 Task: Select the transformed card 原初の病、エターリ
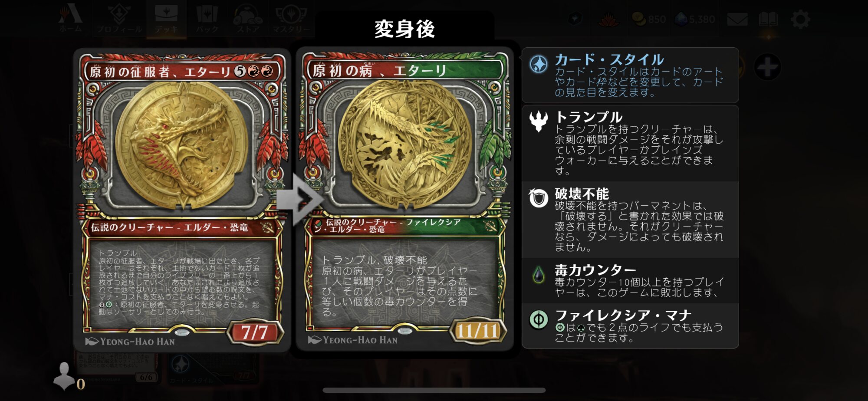tap(404, 200)
